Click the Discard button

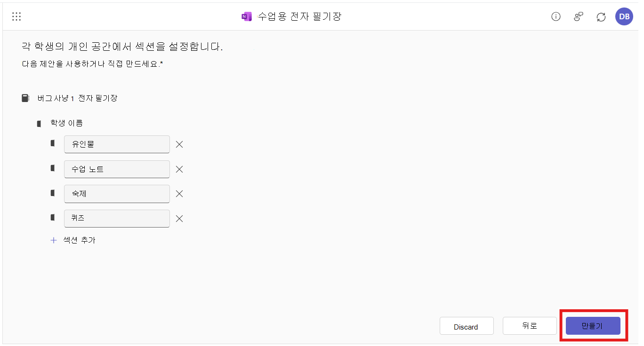tap(467, 326)
